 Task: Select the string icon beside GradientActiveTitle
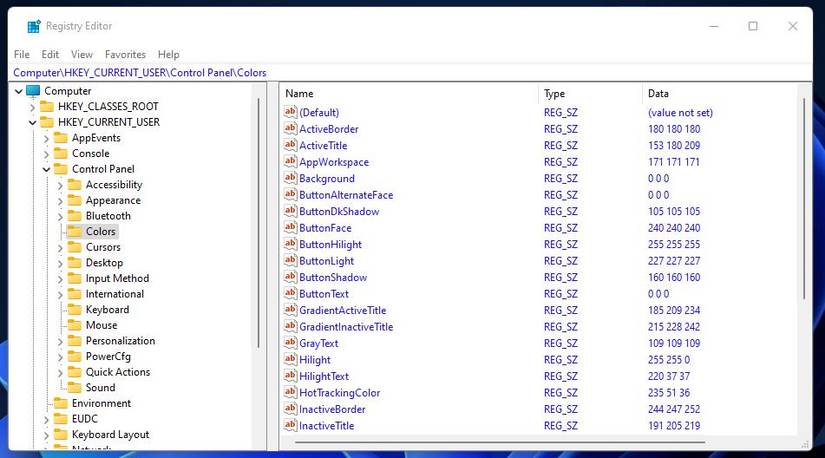[290, 310]
